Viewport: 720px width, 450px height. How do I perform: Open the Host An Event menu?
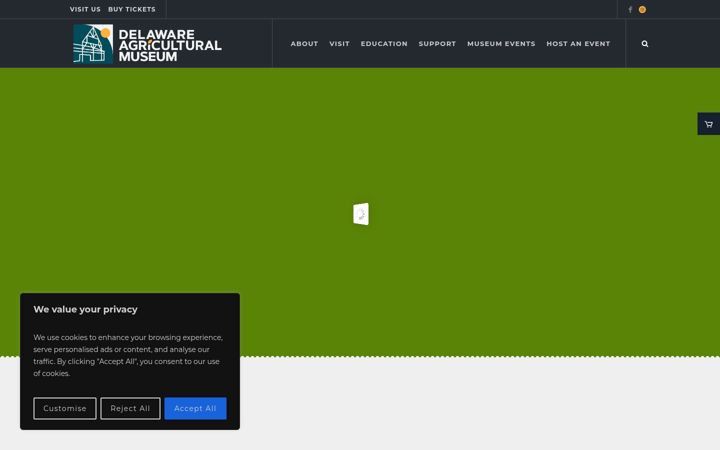pyautogui.click(x=578, y=44)
